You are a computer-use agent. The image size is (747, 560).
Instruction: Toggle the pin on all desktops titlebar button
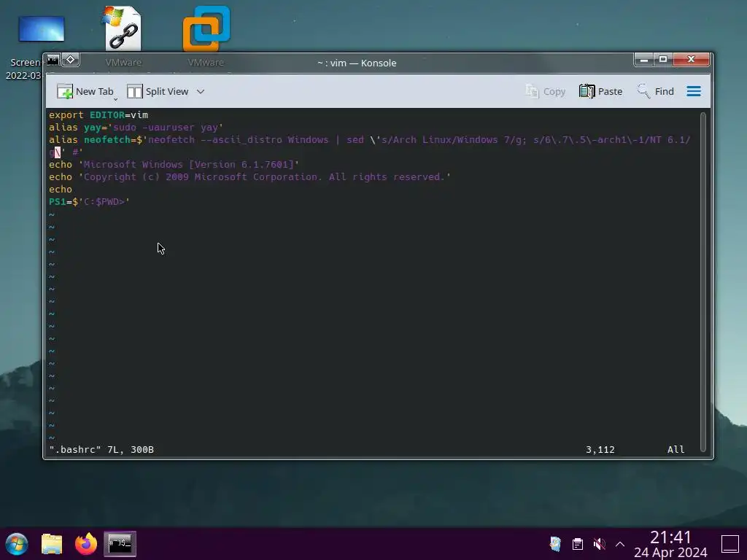pos(71,60)
